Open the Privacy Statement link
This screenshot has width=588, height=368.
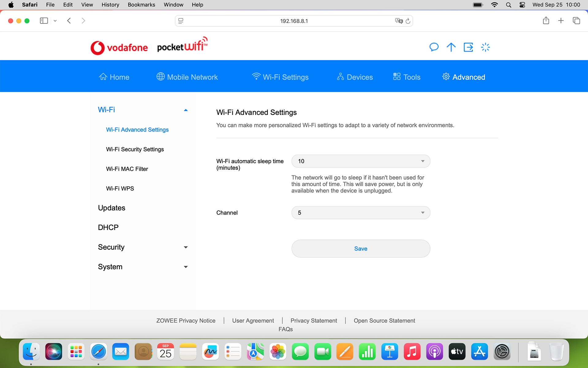click(x=314, y=320)
